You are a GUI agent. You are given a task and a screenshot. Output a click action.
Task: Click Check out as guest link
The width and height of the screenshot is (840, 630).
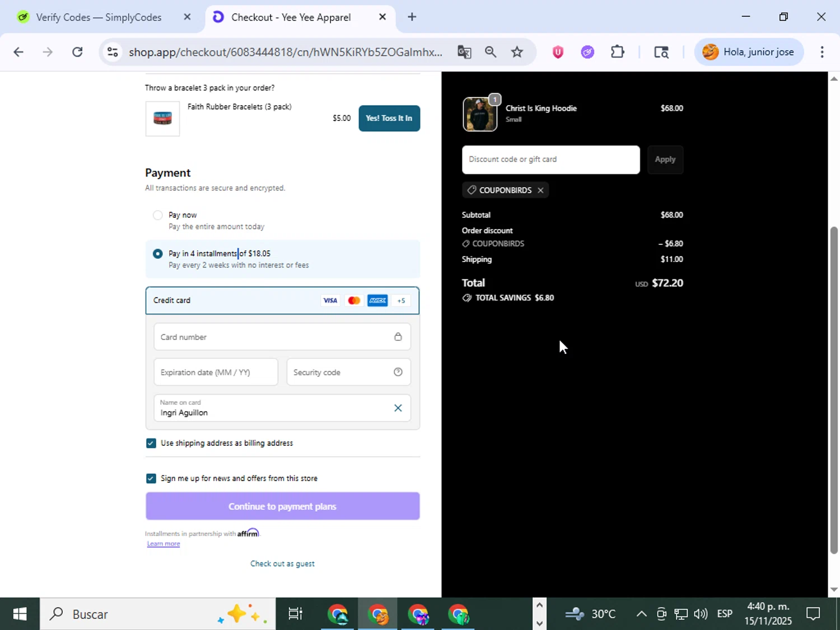(282, 564)
